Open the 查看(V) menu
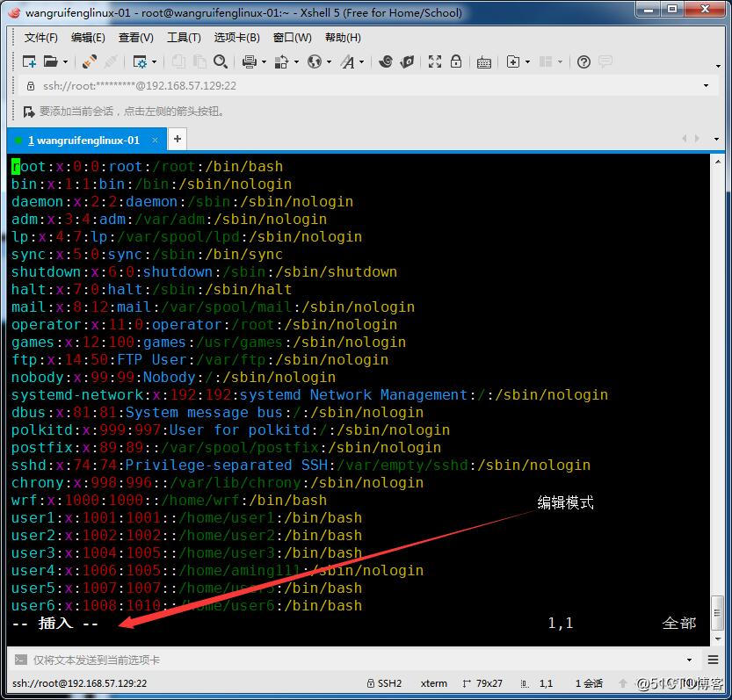 click(136, 38)
